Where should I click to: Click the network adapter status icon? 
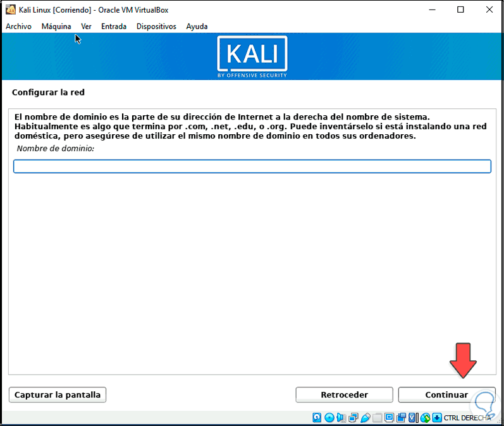point(353,418)
